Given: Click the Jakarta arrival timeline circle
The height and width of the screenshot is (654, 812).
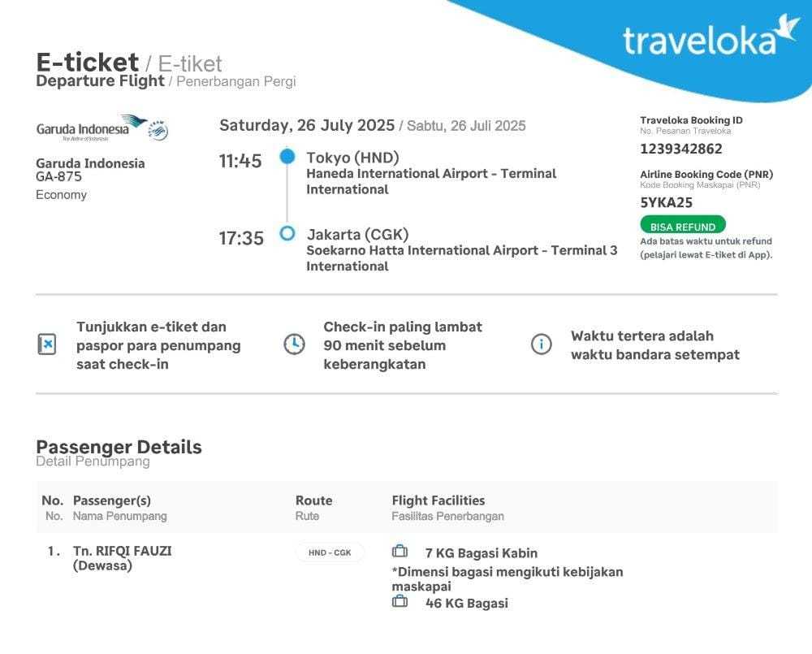Looking at the screenshot, I should pos(287,234).
